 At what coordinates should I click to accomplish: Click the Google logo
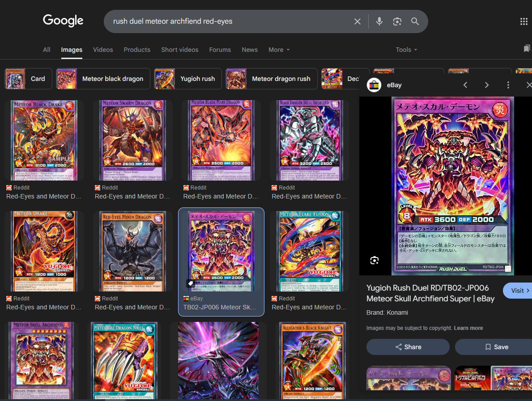click(x=63, y=21)
